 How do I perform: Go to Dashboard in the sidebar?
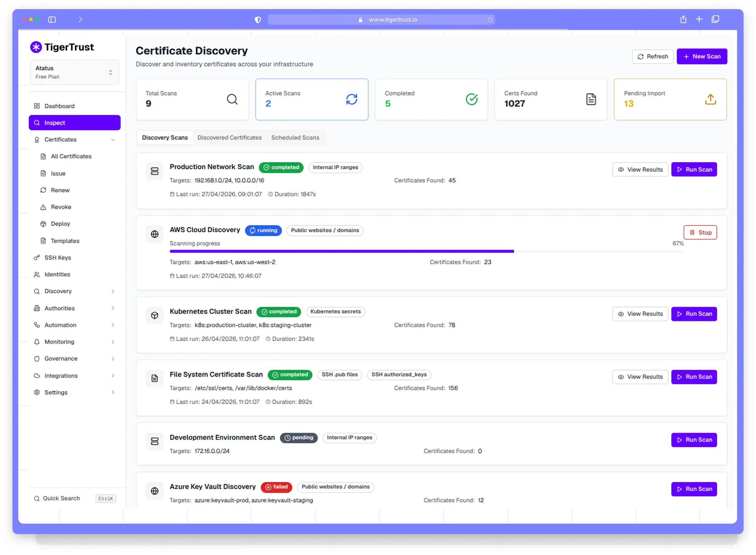[x=74, y=106]
